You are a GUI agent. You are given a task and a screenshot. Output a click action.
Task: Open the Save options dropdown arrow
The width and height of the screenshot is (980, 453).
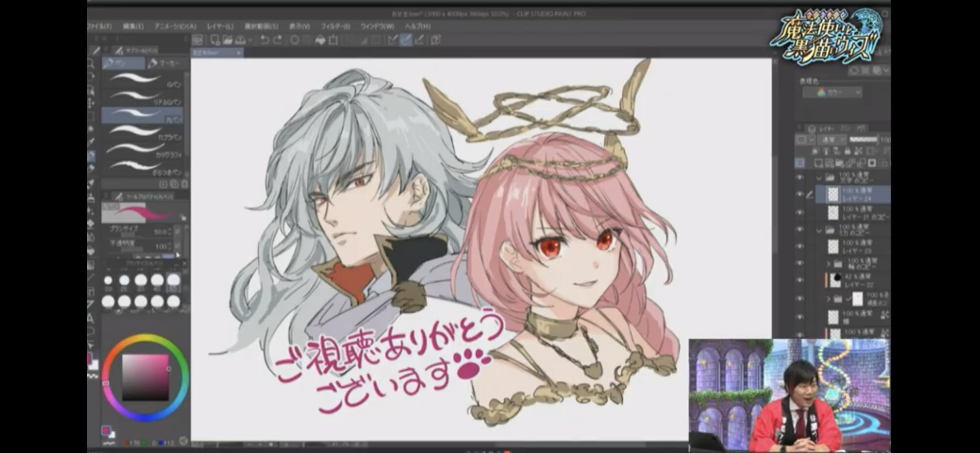pyautogui.click(x=250, y=40)
